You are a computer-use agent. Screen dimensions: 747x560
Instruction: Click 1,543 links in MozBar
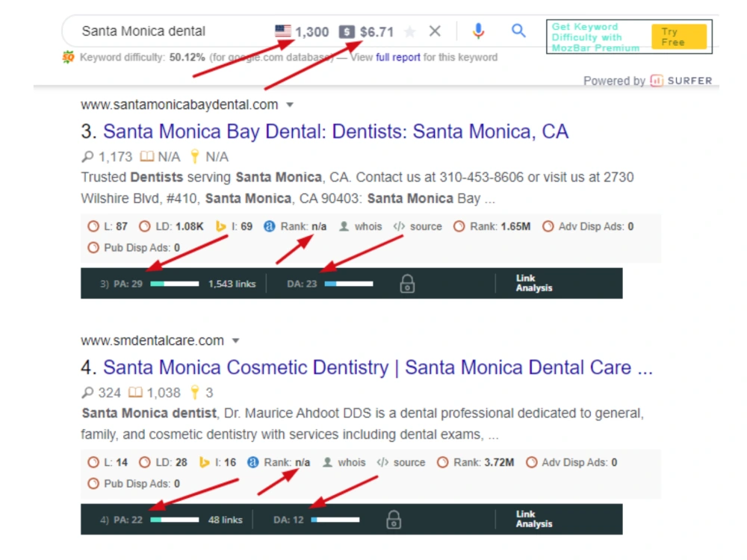232,284
